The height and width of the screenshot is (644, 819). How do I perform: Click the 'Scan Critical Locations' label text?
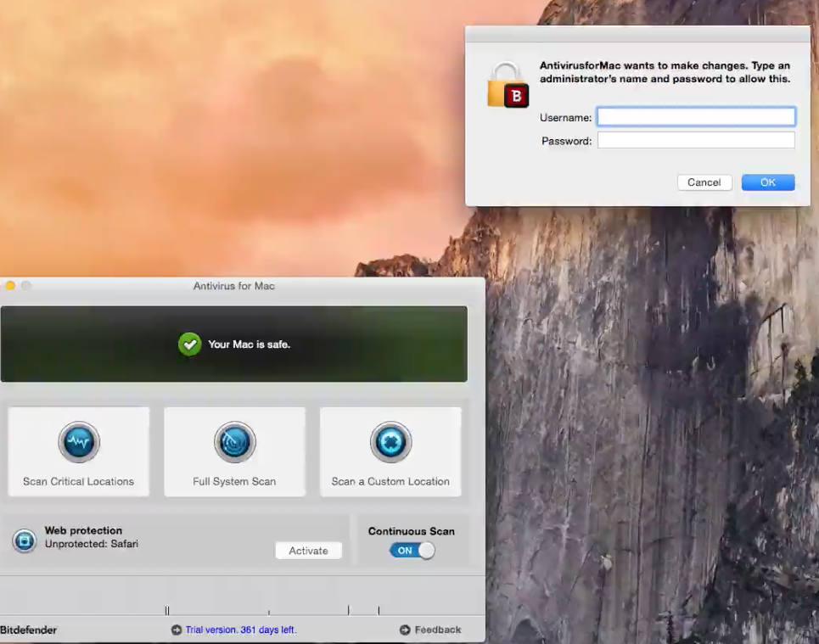pos(78,481)
